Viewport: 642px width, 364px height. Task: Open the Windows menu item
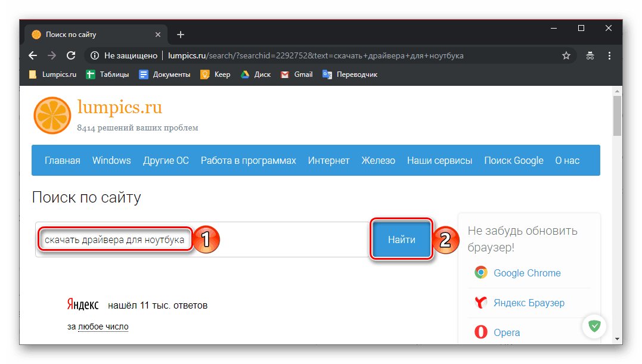pyautogui.click(x=111, y=161)
